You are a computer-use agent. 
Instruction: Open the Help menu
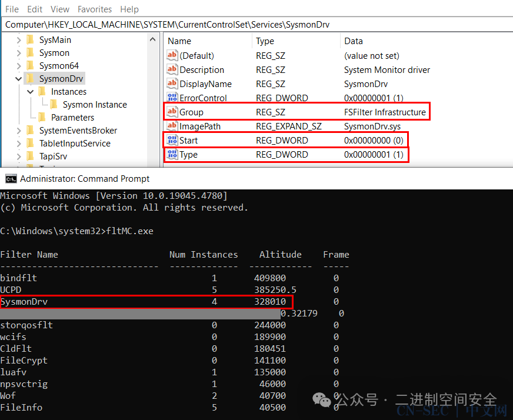[129, 9]
